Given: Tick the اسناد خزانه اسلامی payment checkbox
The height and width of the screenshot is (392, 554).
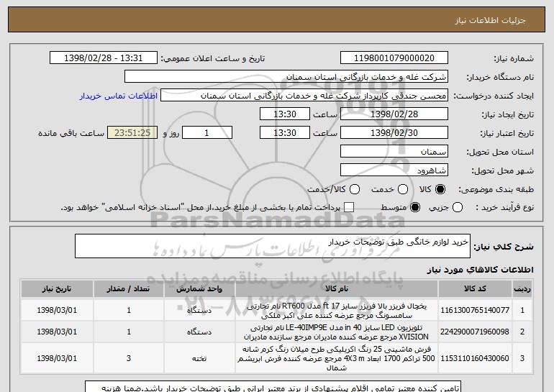Looking at the screenshot, I should tap(349, 207).
